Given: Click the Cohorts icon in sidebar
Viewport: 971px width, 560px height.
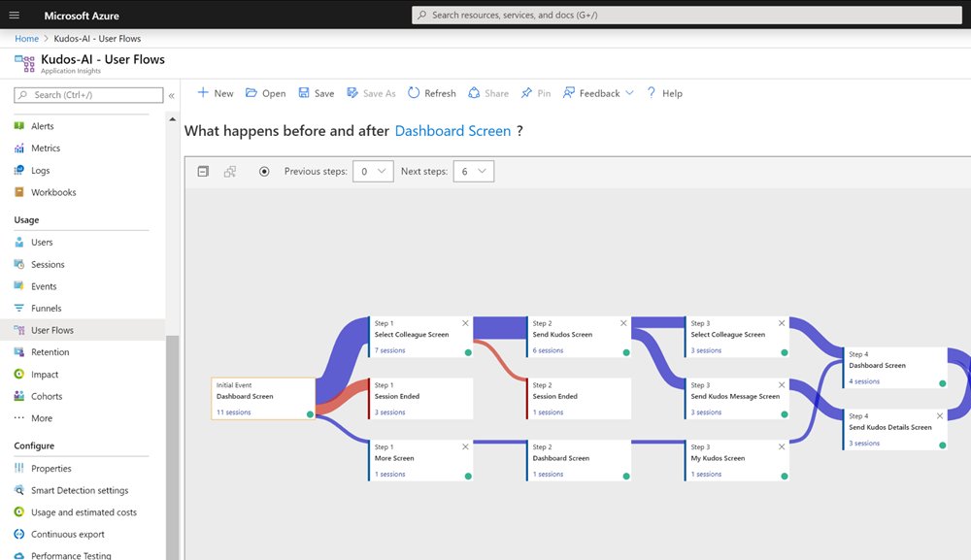Looking at the screenshot, I should point(19,397).
